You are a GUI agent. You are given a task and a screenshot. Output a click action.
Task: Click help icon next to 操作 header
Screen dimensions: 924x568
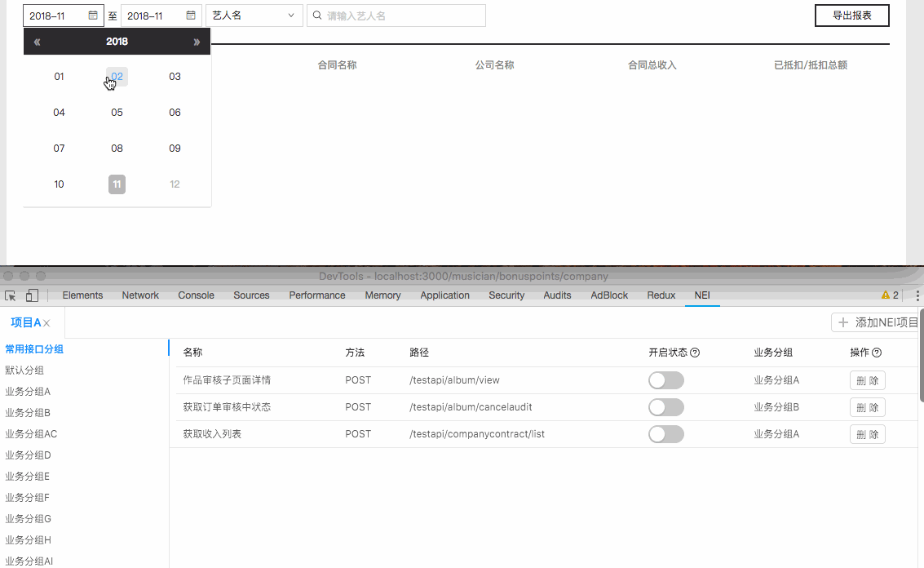coord(877,353)
